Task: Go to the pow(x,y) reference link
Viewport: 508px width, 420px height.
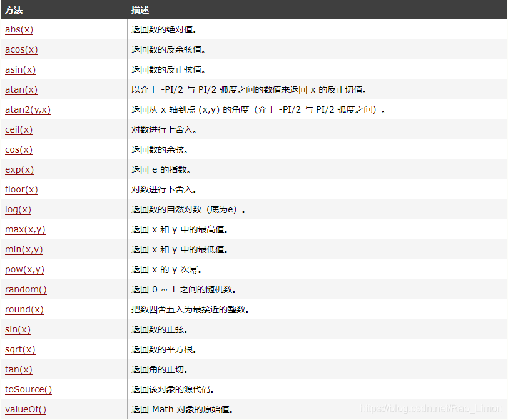Action: [24, 269]
